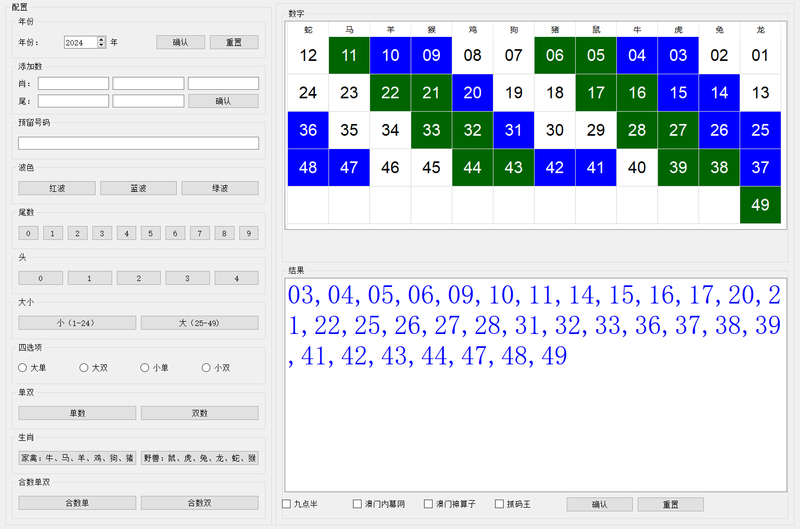Viewport: 800px width, 529px height.
Task: Click 头 button 4
Action: point(236,278)
